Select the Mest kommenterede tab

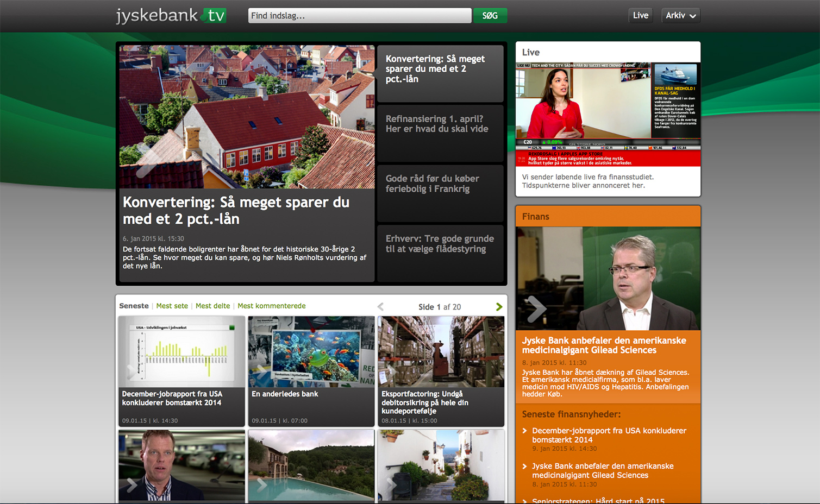click(271, 306)
